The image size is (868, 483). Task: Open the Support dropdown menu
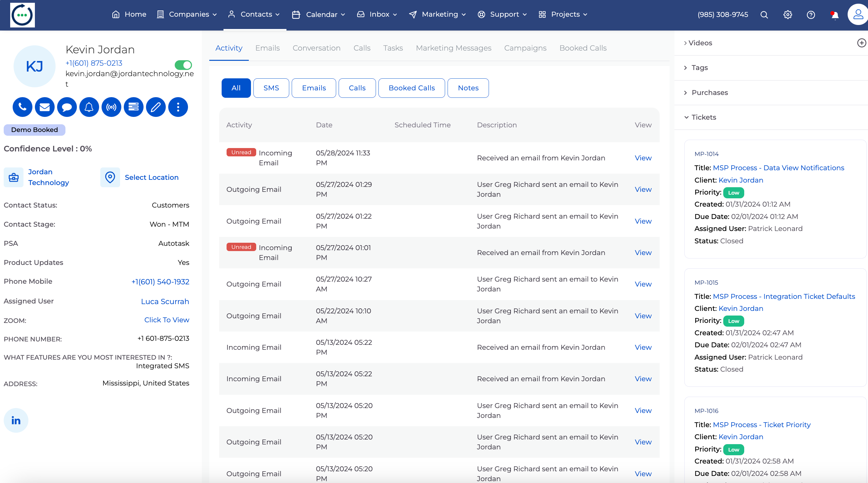pyautogui.click(x=502, y=14)
